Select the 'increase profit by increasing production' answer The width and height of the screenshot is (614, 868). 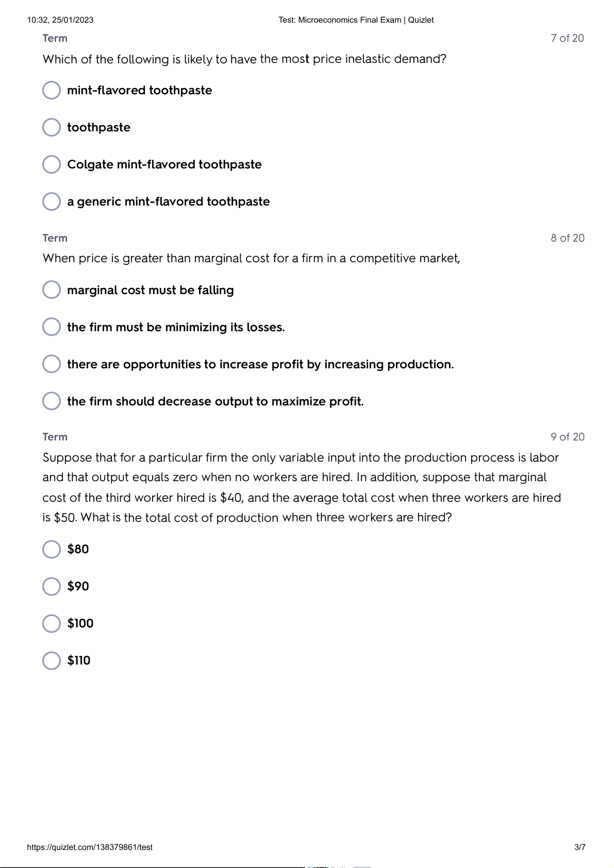point(52,364)
